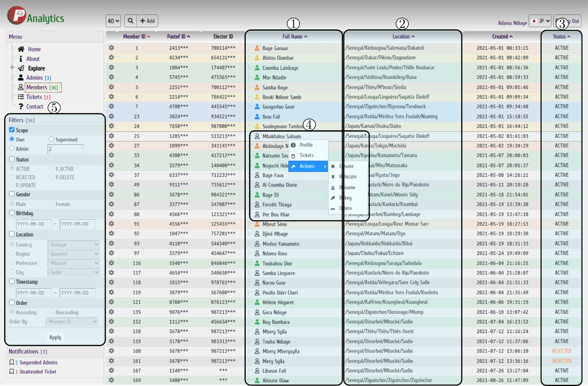The height and width of the screenshot is (386, 588).
Task: Open the JP language selector dropdown
Action: [x=540, y=21]
